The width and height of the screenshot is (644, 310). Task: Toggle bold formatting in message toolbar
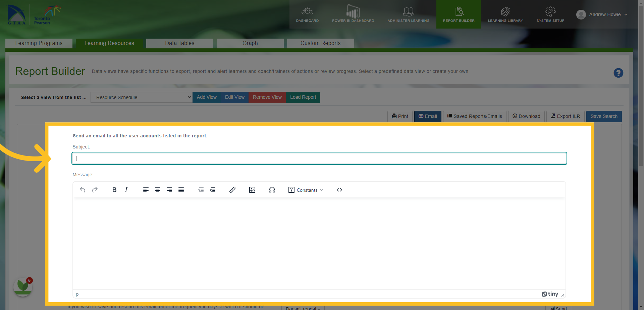(x=114, y=190)
